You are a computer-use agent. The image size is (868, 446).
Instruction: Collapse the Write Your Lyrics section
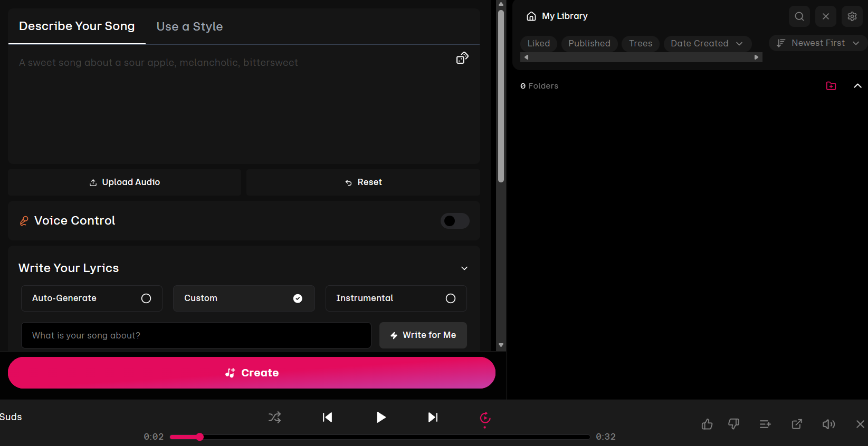coord(464,268)
